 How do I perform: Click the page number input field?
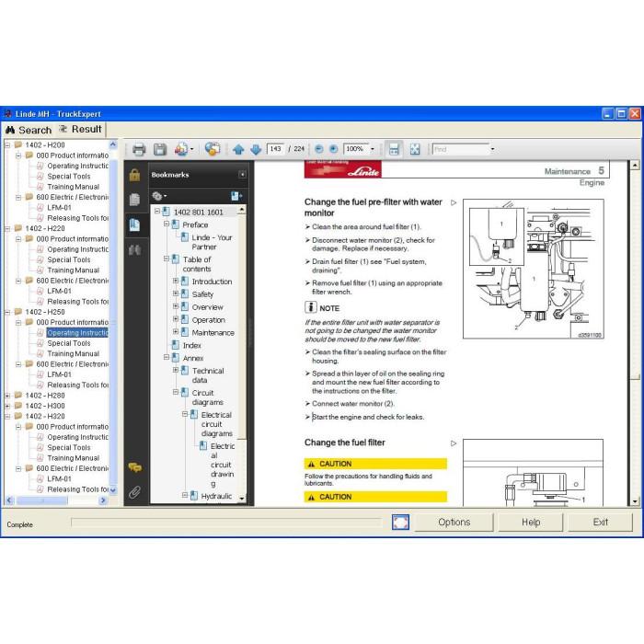[276, 149]
